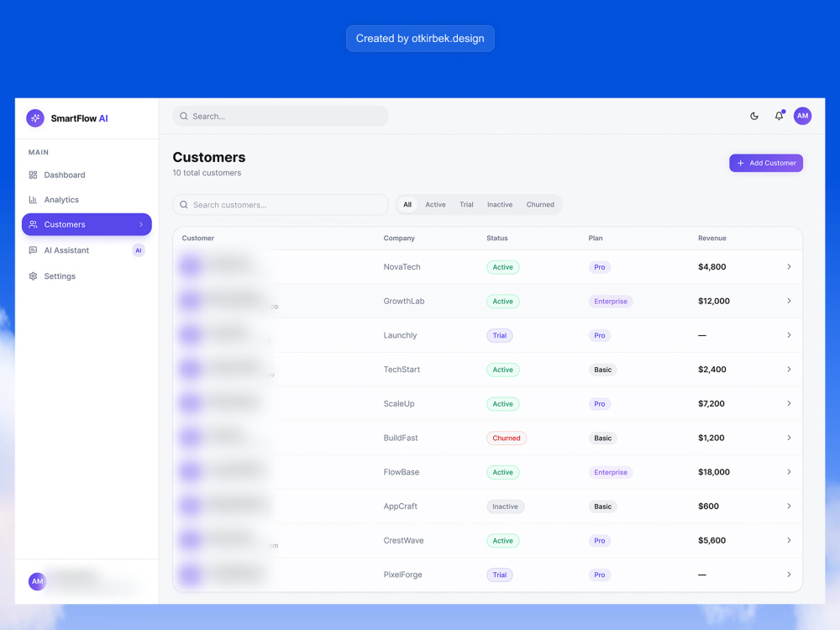Viewport: 840px width, 630px height.
Task: Click the Basic badge in TechStart row
Action: [x=602, y=370]
